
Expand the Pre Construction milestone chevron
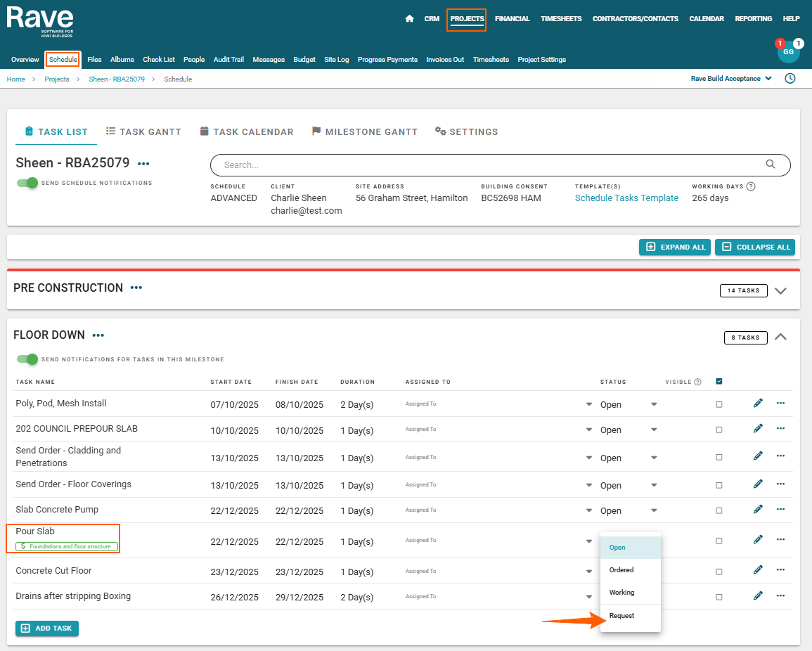[780, 290]
